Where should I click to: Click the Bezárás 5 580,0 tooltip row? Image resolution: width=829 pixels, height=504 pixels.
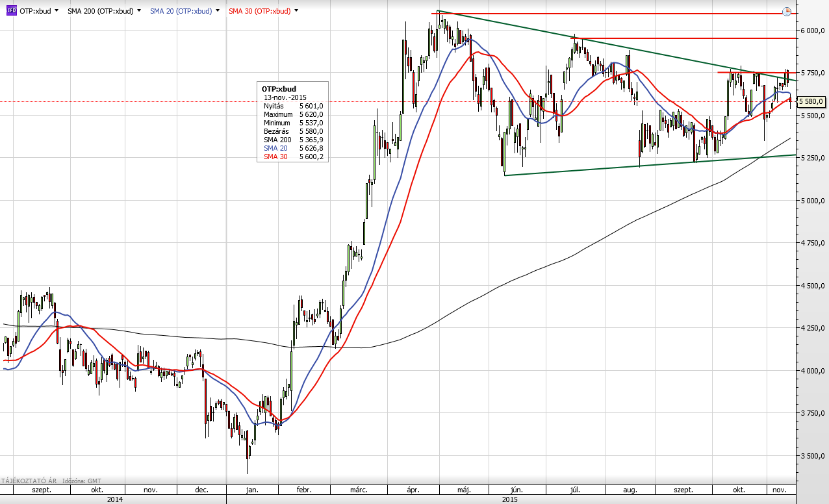(x=293, y=131)
